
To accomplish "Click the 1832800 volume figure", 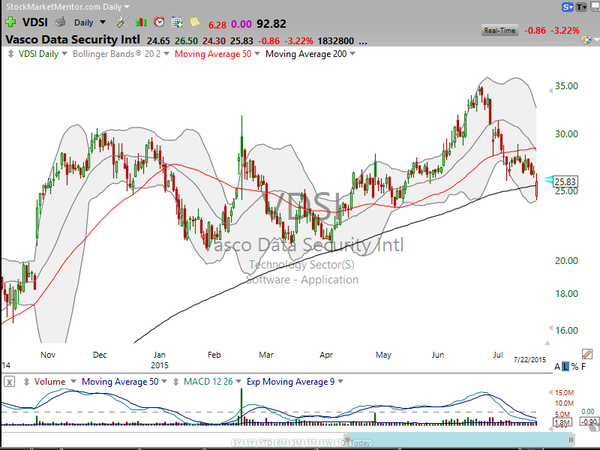I will 336,41.
